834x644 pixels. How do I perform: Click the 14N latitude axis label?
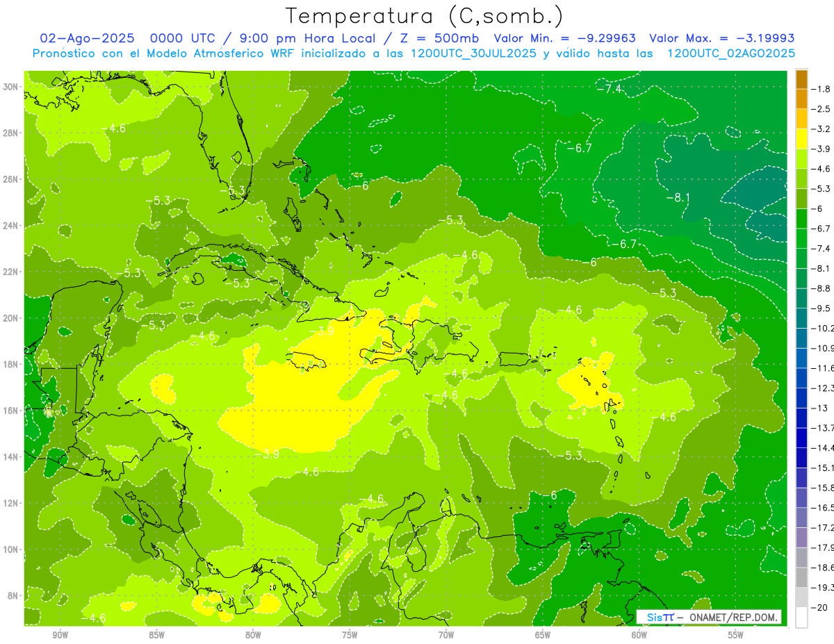(10, 456)
